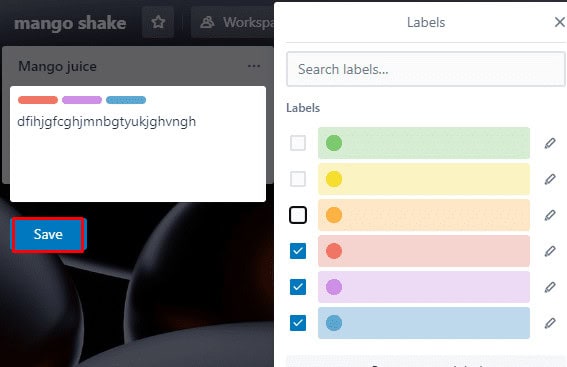Focus the Search labels input field
567x367 pixels.
(426, 69)
